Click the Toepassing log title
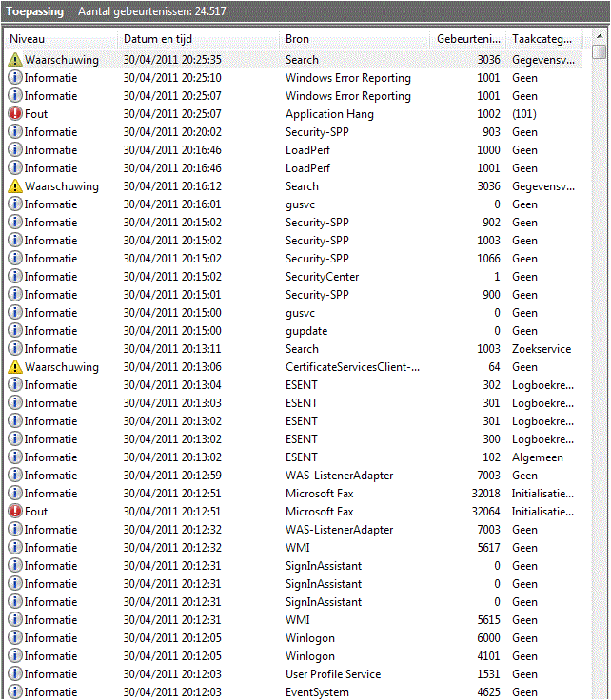The image size is (611, 700). pos(35,11)
